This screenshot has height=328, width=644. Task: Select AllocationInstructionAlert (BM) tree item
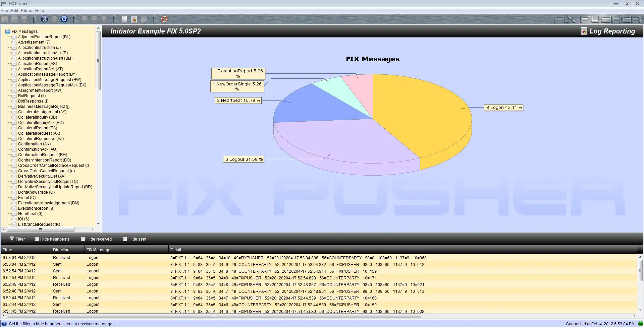coord(45,58)
